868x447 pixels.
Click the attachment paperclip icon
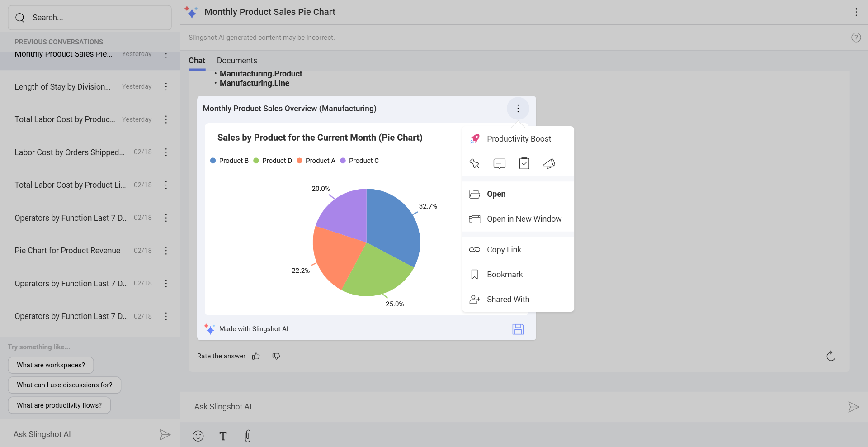248,436
